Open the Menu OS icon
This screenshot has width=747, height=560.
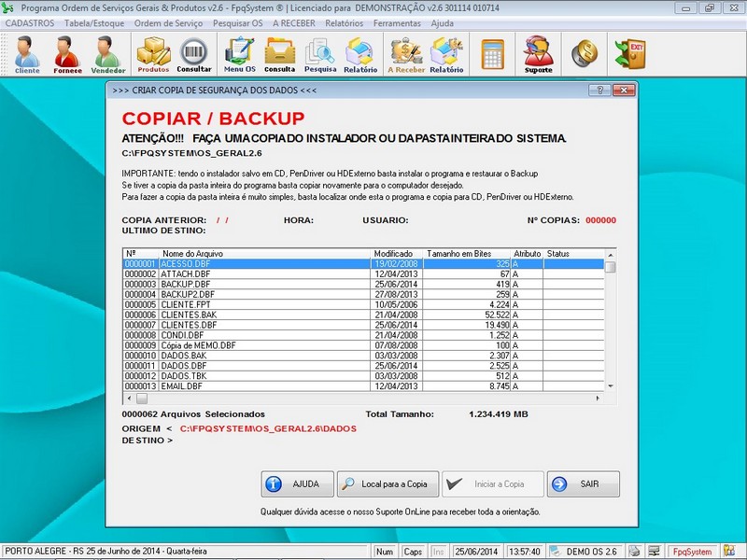[x=240, y=54]
